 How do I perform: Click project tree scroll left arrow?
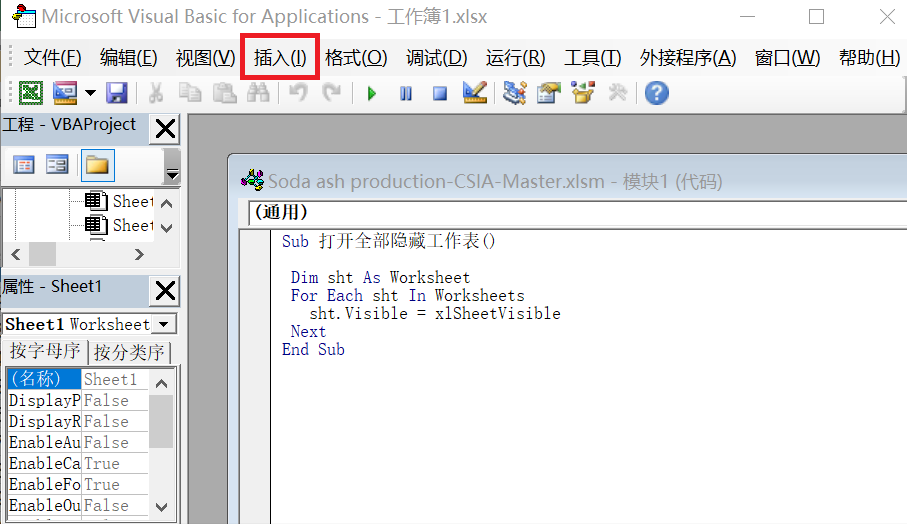[x=16, y=254]
